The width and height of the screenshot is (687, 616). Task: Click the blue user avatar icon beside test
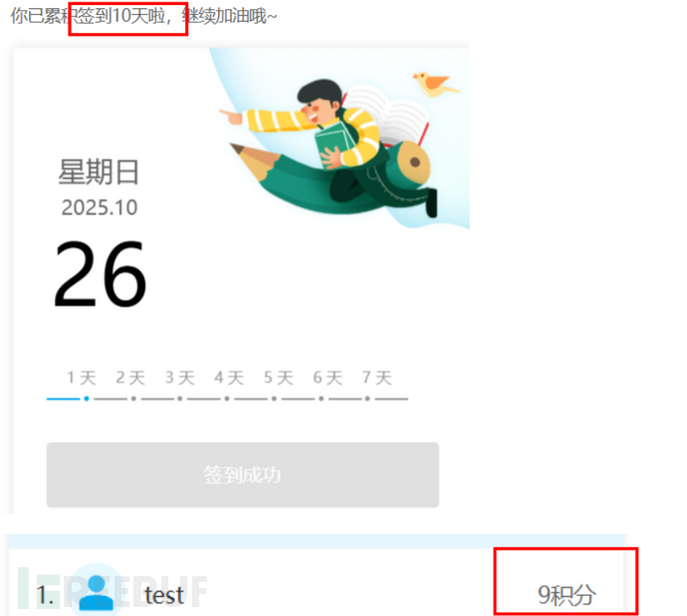[97, 592]
